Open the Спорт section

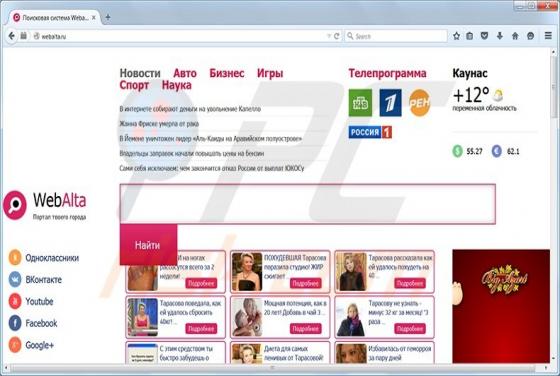tap(134, 85)
